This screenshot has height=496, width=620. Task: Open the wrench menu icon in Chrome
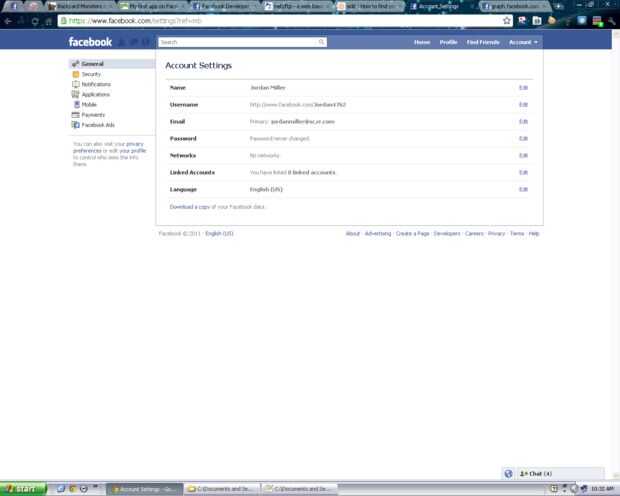612,21
